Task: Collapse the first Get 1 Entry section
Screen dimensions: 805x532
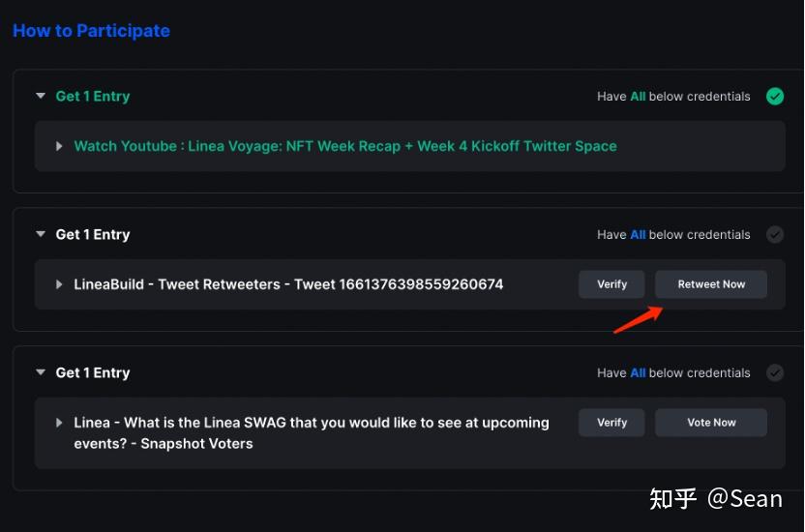Action: 41,96
